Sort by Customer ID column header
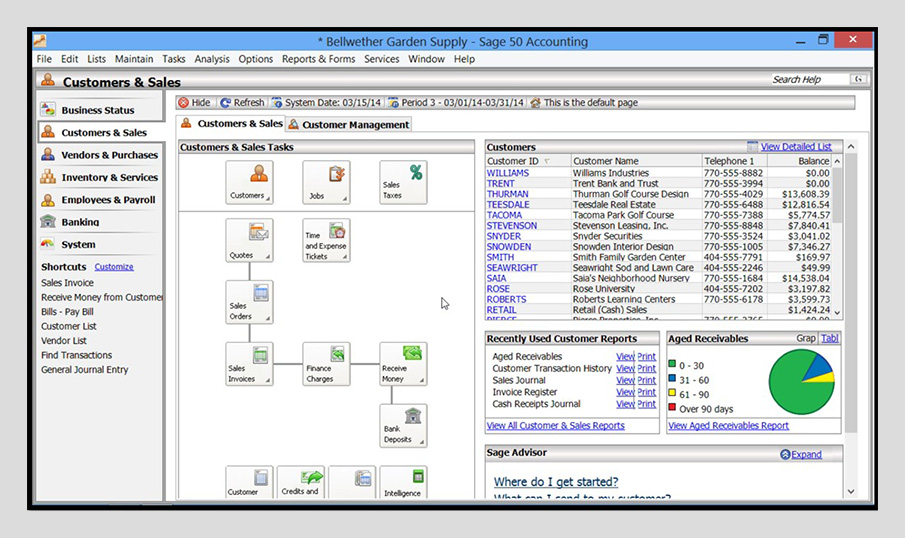The height and width of the screenshot is (538, 905). coord(528,161)
